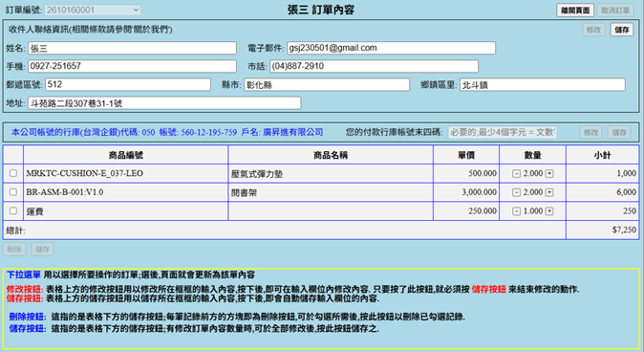Click unit price 500.000

pyautogui.click(x=483, y=173)
